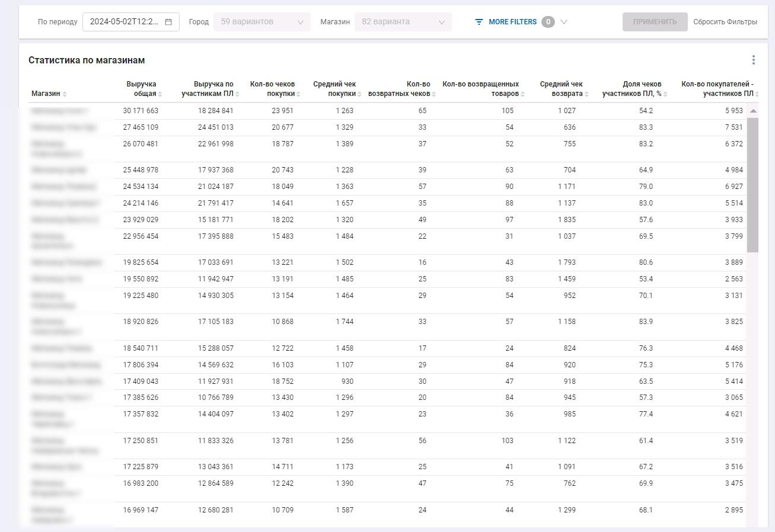Click the ПРИМЕНИТЬ button
Image resolution: width=775 pixels, height=532 pixels.
[x=655, y=22]
